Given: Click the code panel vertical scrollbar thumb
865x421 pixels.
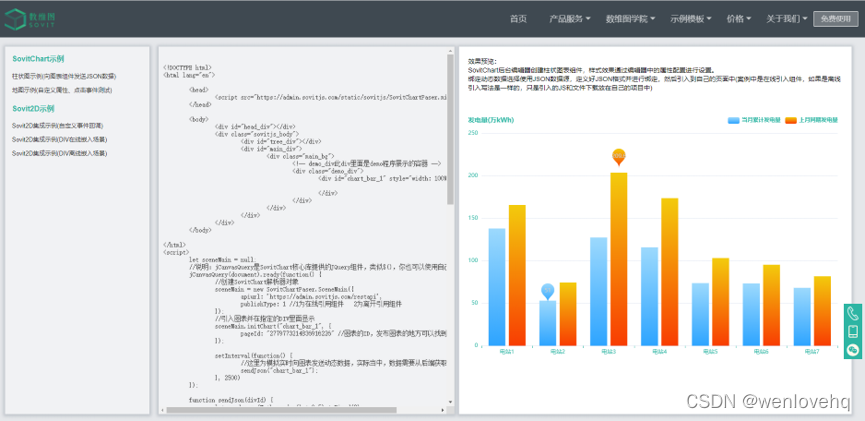Looking at the screenshot, I should pyautogui.click(x=450, y=129).
